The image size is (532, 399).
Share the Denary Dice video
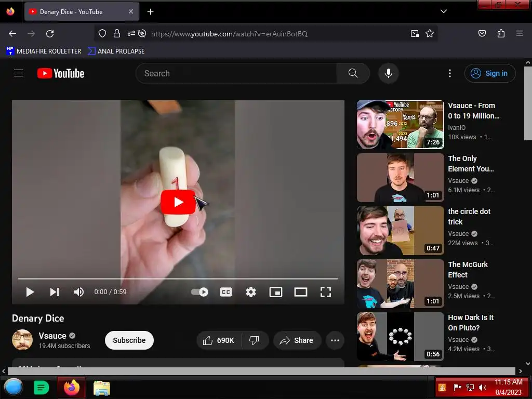pos(297,340)
